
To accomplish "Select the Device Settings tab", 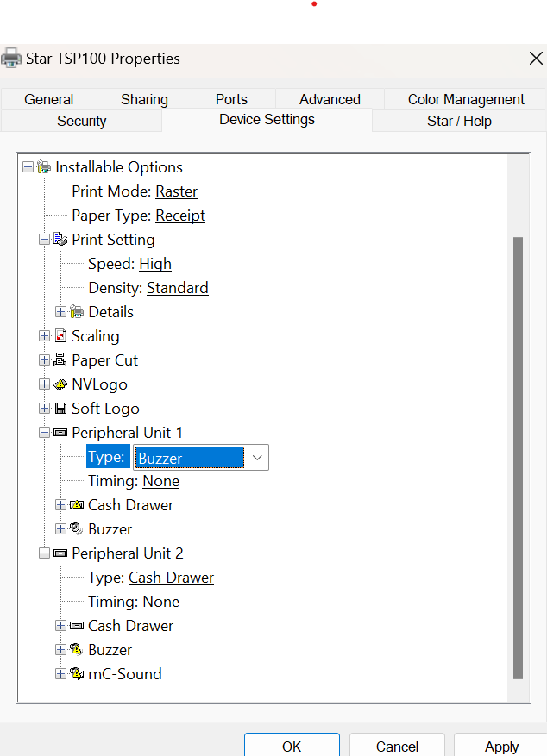I will [x=267, y=120].
